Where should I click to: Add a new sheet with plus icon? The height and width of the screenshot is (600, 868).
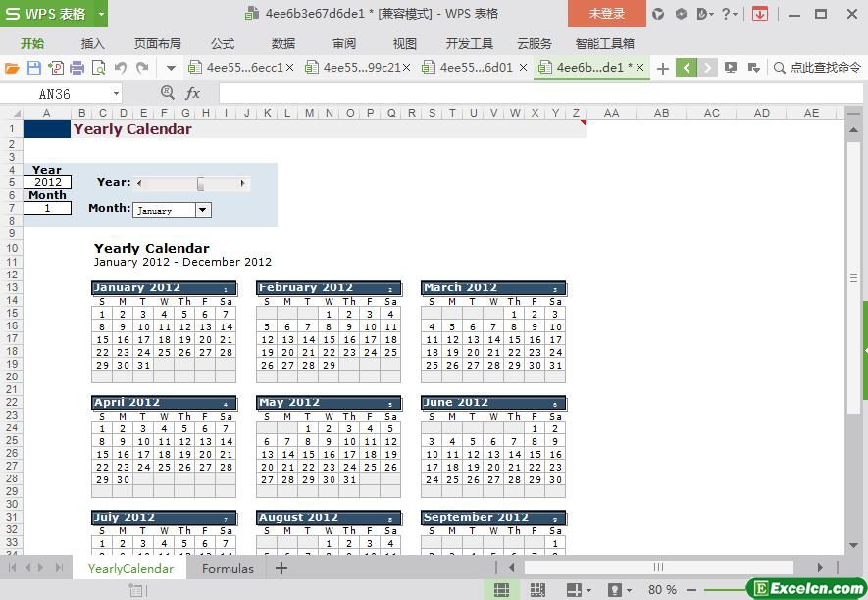[281, 568]
